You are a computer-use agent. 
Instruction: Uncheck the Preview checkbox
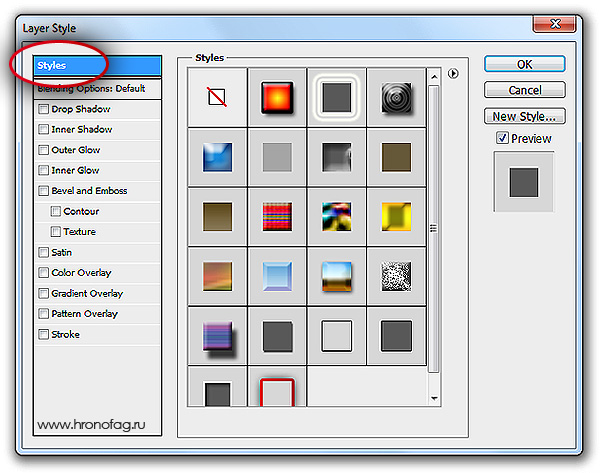(502, 139)
